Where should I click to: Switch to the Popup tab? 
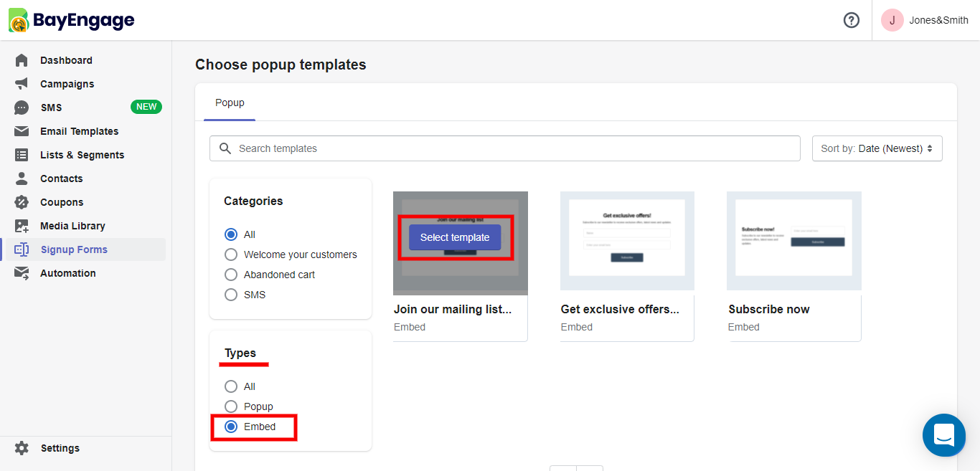(230, 103)
